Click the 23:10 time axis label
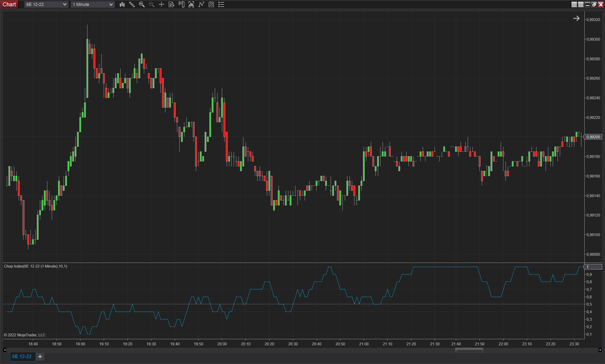Viewport: 605px width, 364px height. tap(527, 344)
